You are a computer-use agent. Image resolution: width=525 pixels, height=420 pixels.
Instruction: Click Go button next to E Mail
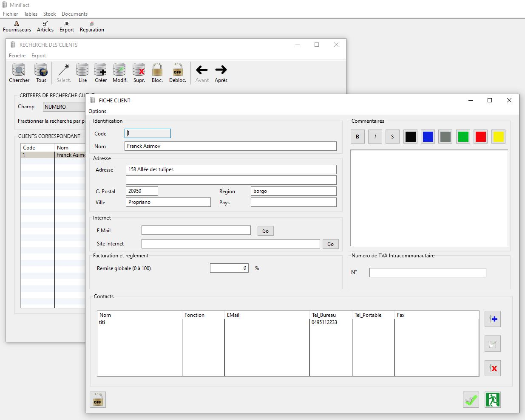pyautogui.click(x=265, y=231)
